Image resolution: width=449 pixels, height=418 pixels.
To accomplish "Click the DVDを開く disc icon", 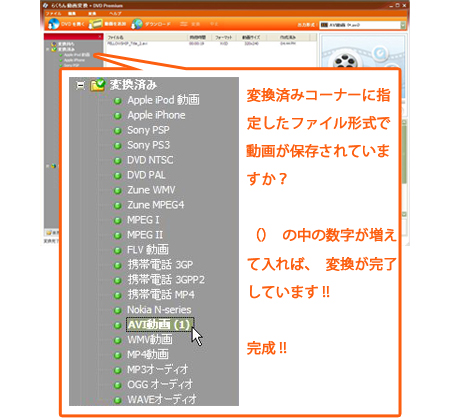I will (x=54, y=24).
